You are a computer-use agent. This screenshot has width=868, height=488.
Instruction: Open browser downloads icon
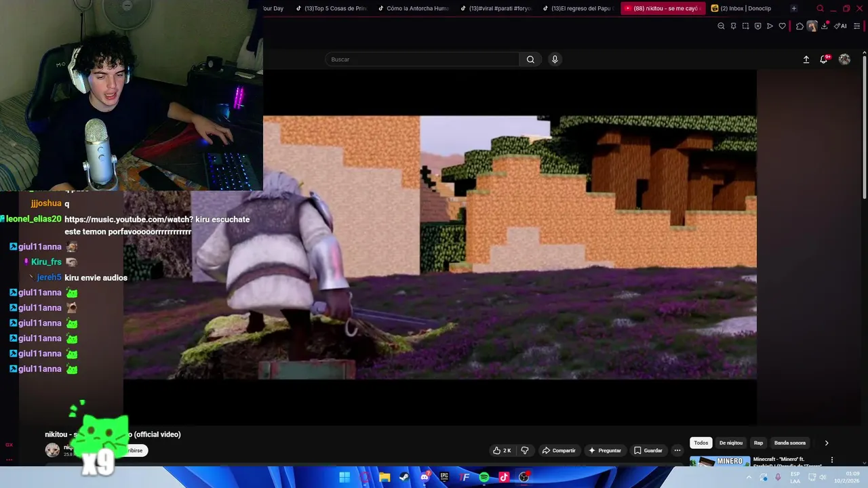pos(825,26)
